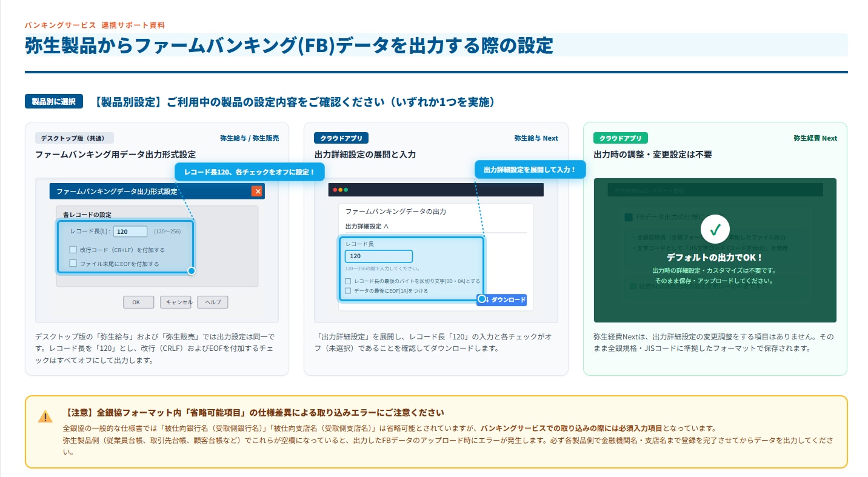Viewport: 868px width, 477px height.
Task: Enable 改行コード (CR+LF) を付加する checkbox
Action: (x=73, y=249)
